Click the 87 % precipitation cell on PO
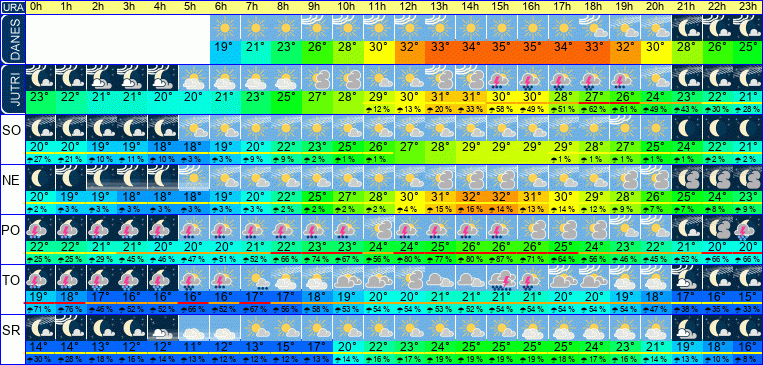This screenshot has width=763, height=365. (x=502, y=259)
